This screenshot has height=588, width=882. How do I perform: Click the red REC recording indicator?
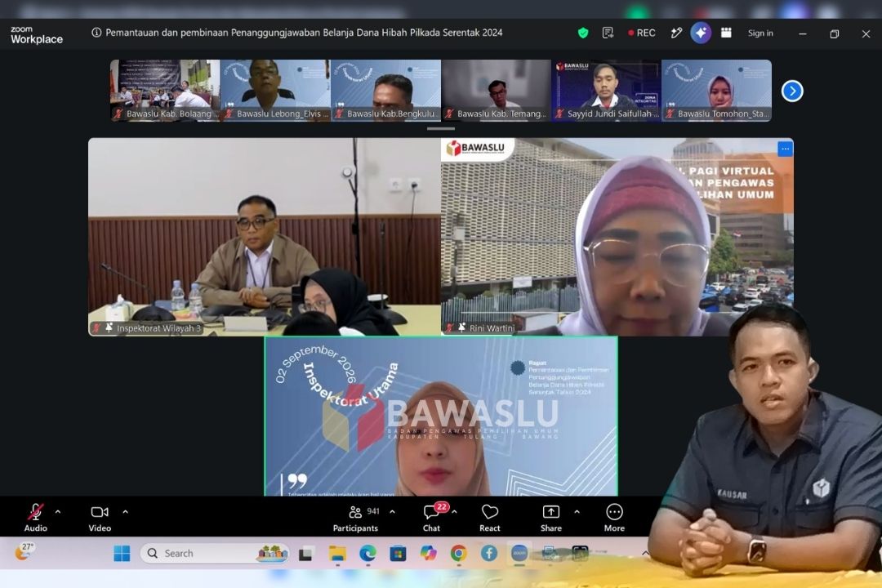tap(642, 33)
